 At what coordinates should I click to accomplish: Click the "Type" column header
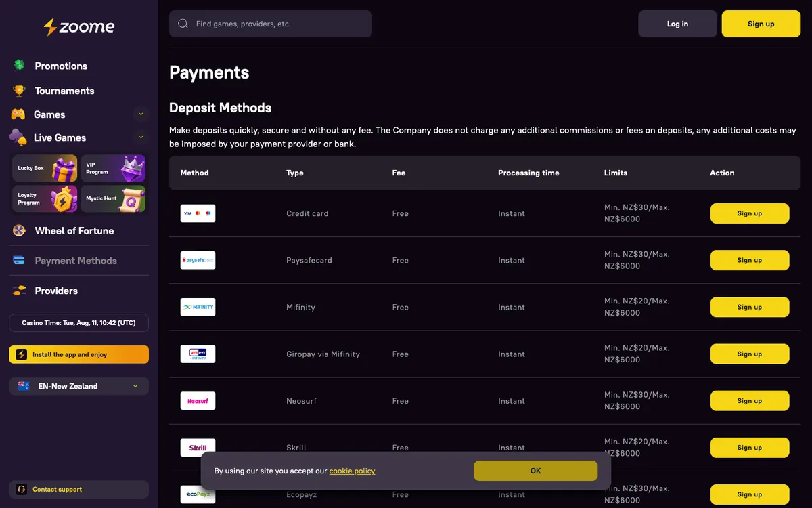point(295,173)
